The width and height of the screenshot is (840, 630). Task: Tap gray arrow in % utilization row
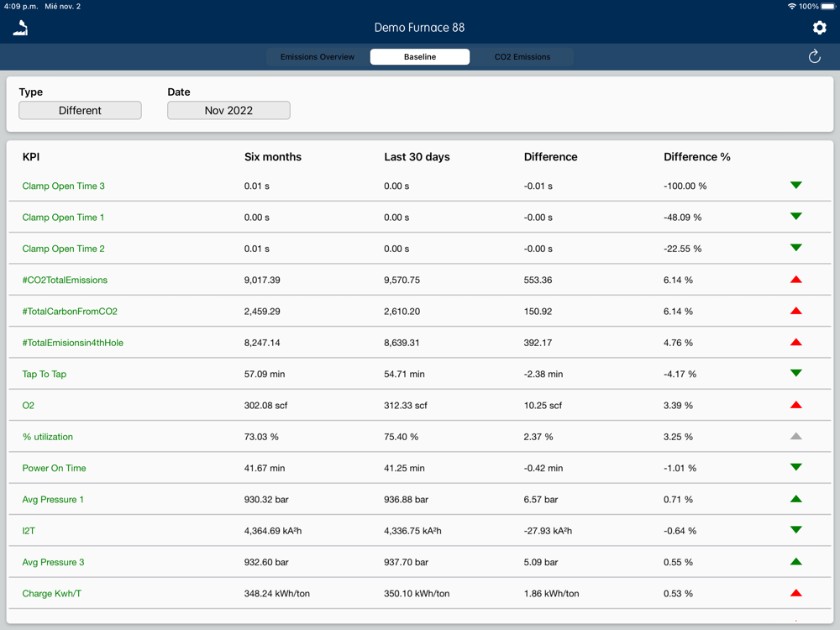pyautogui.click(x=796, y=436)
